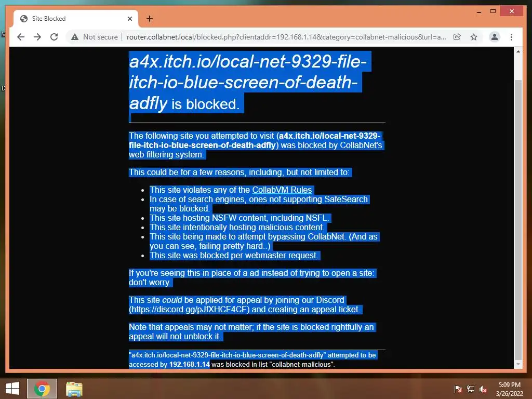Click 'This site hosting NSFW content' bullet
The image size is (532, 399).
coord(239,218)
